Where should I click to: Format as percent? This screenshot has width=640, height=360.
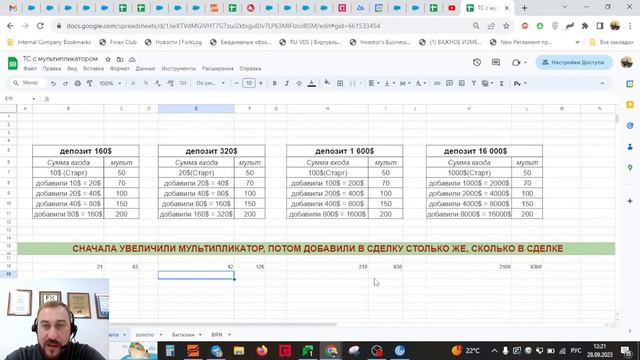pyautogui.click(x=146, y=83)
